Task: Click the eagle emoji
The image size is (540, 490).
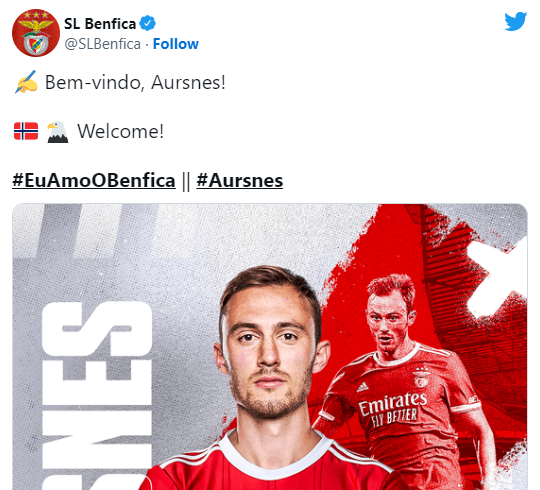Action: [x=57, y=132]
